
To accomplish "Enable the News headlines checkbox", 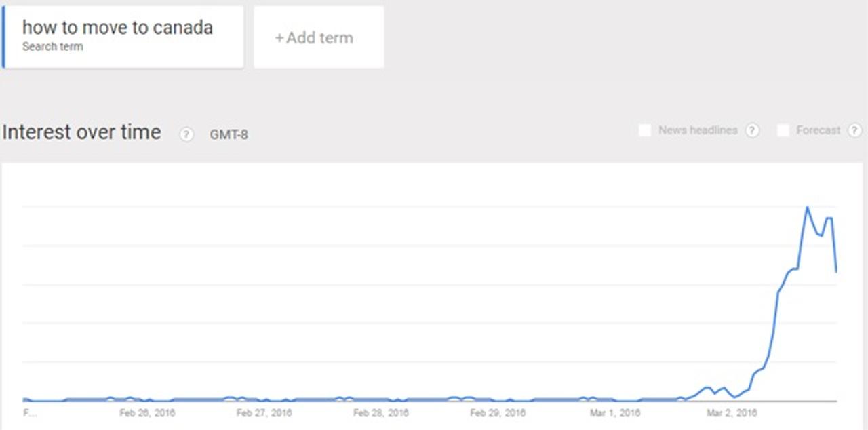I will 645,130.
